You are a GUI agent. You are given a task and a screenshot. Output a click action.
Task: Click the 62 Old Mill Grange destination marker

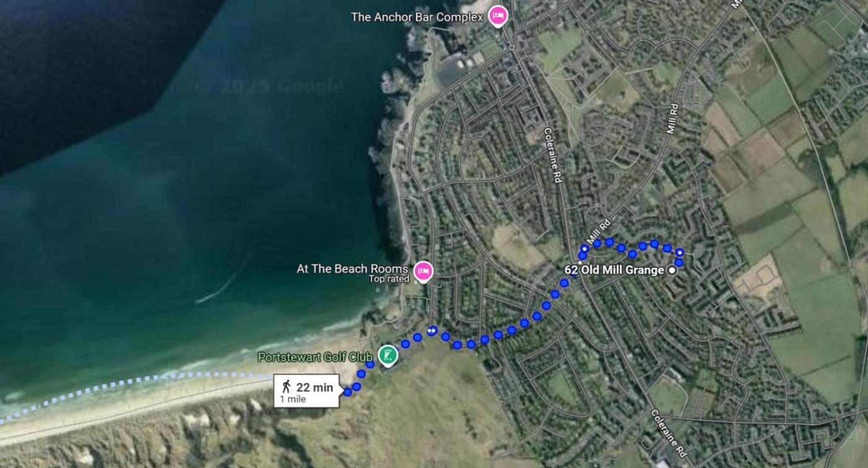672,271
